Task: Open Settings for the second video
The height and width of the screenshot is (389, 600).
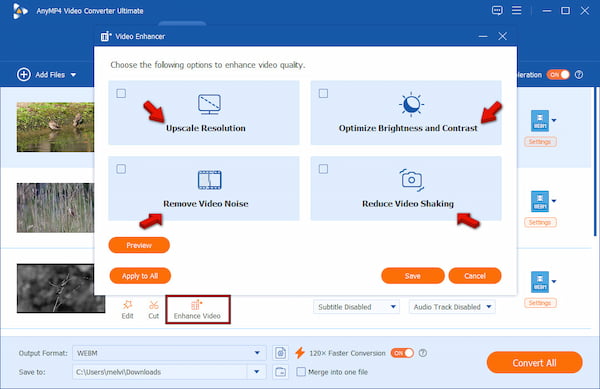Action: (540, 223)
